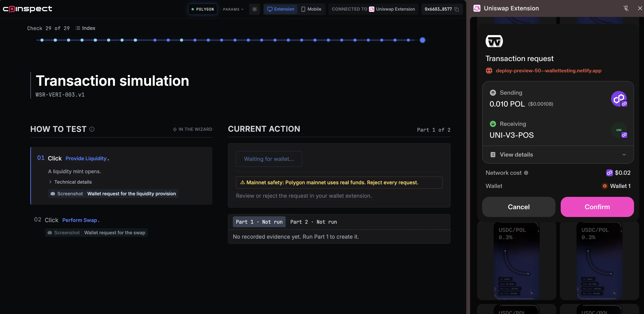Click the warning triangle in Mainnet safety banner
The width and height of the screenshot is (644, 314).
pyautogui.click(x=242, y=182)
